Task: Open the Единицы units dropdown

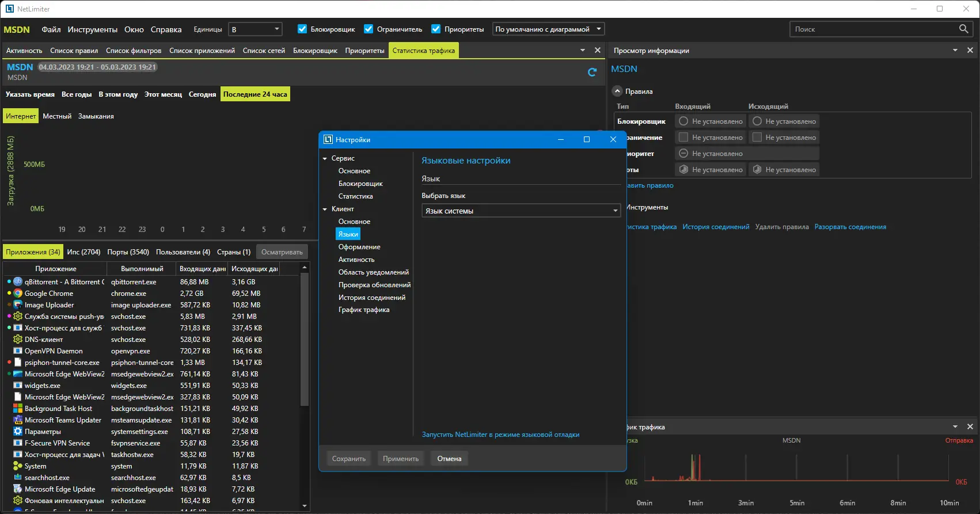Action: pos(255,29)
